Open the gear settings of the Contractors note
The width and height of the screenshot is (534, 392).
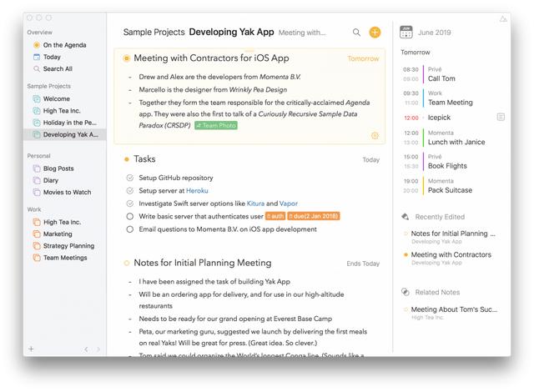click(x=375, y=135)
